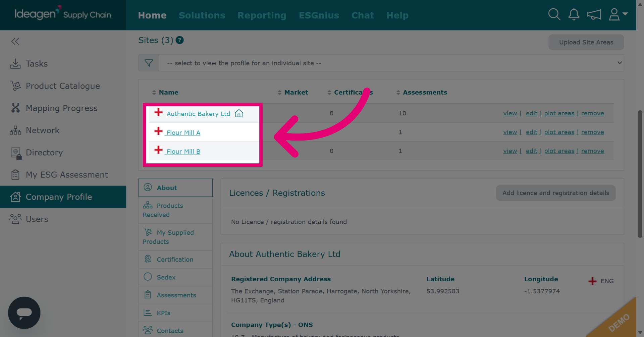Open the Flour Mill A site link
Viewport: 644px width, 337px height.
click(183, 132)
